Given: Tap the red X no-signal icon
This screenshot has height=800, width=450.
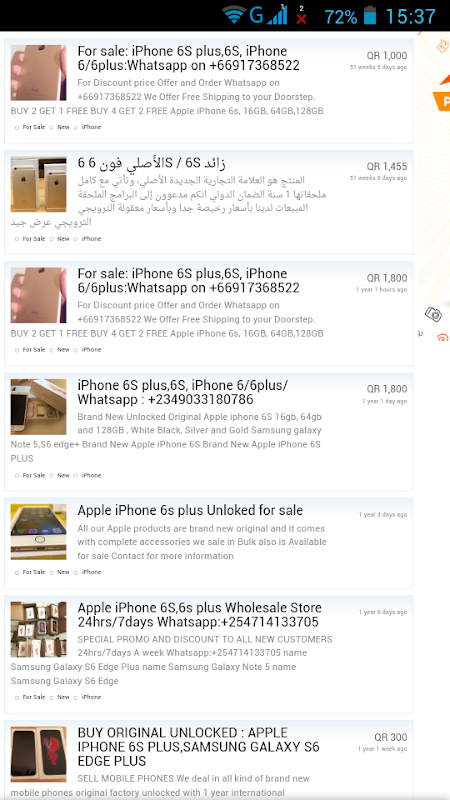Looking at the screenshot, I should coord(302,16).
